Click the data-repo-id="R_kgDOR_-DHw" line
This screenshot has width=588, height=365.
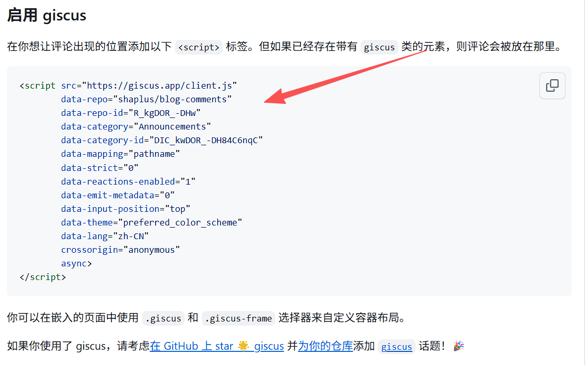[x=131, y=113]
